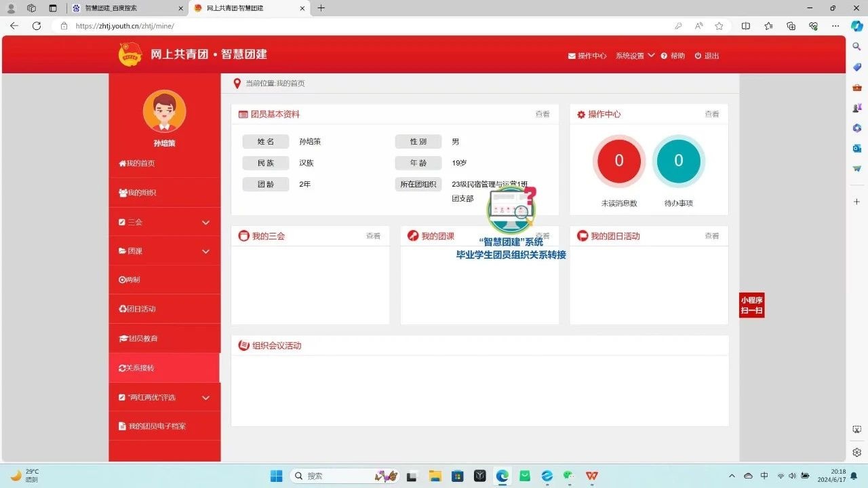Click 查看 in 团员基本资料 panel
This screenshot has width=868, height=488.
click(x=542, y=114)
